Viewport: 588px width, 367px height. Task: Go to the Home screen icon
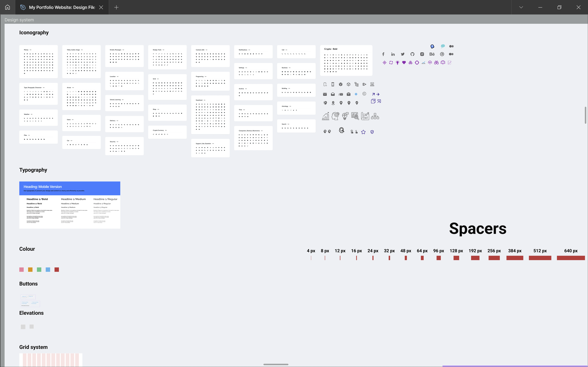[x=8, y=7]
